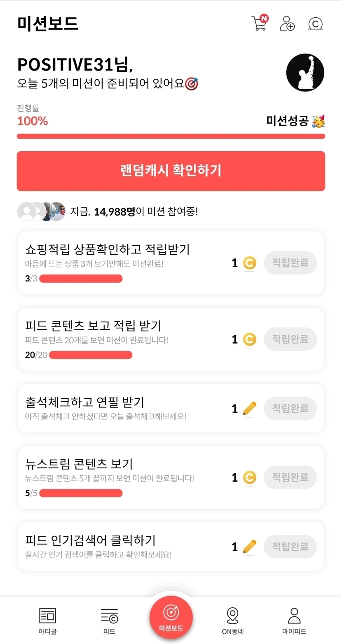Select the 미션보드 center tab
This screenshot has height=644, width=342.
171,617
